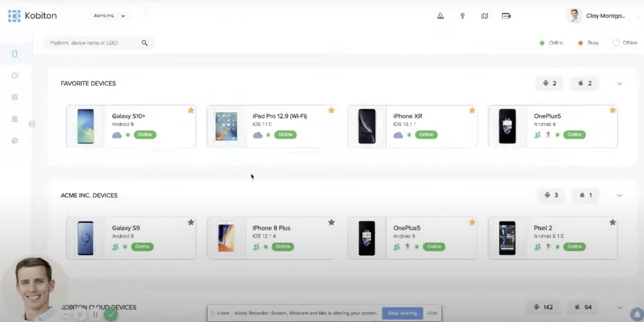Image resolution: width=644 pixels, height=322 pixels.
Task: Toggle the Pixel 2 favorite star
Action: (x=613, y=222)
